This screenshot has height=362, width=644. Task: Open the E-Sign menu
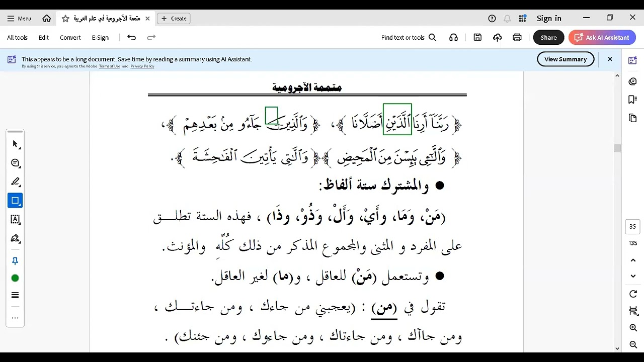tap(100, 37)
